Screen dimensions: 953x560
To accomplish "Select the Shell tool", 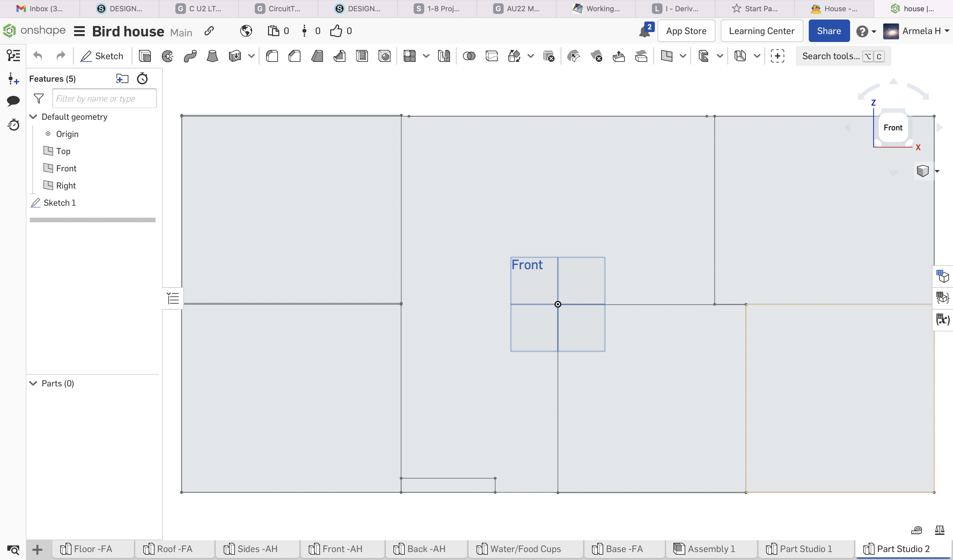I will click(x=362, y=56).
